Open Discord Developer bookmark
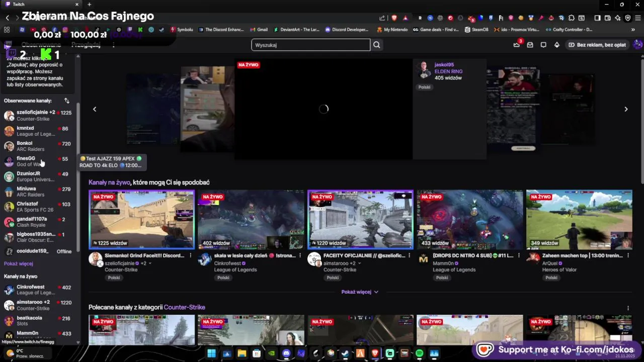644x362 pixels. [x=347, y=30]
